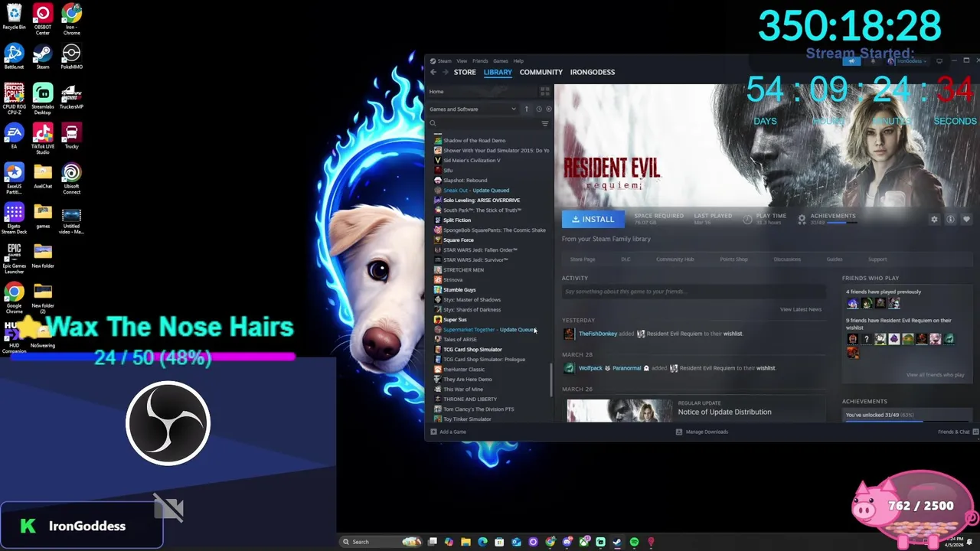Image resolution: width=980 pixels, height=551 pixels.
Task: Select Split Fiction in the game list
Action: tap(457, 220)
